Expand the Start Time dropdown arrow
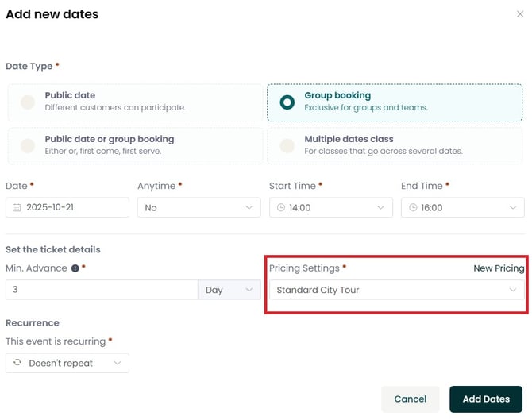 click(x=380, y=208)
